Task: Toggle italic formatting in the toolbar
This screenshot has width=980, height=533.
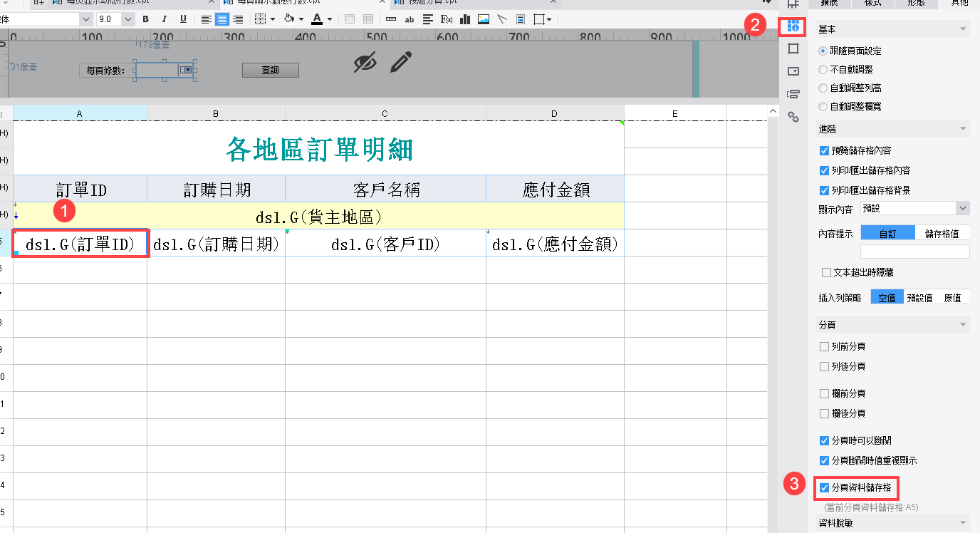Action: tap(165, 19)
